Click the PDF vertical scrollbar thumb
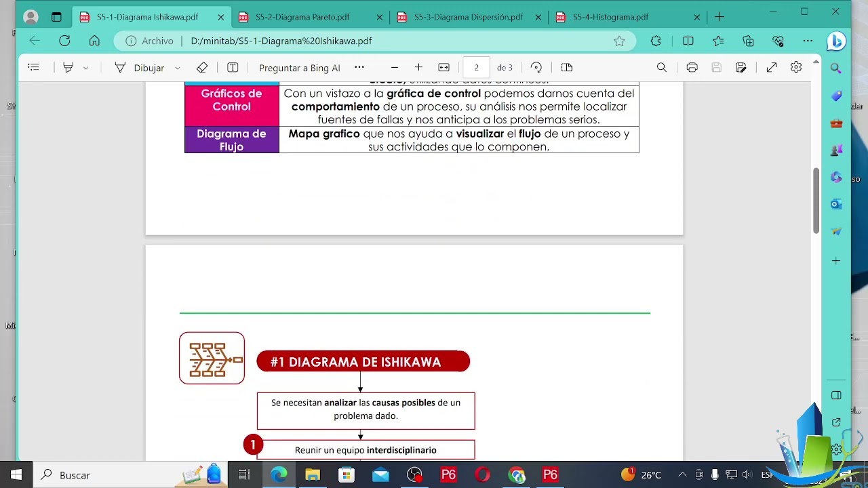The image size is (868, 488). pos(816,199)
